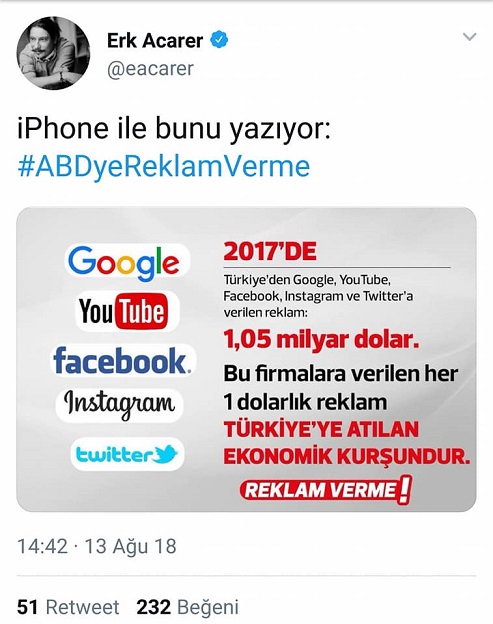View the 232 Beğeni likes list

click(187, 607)
